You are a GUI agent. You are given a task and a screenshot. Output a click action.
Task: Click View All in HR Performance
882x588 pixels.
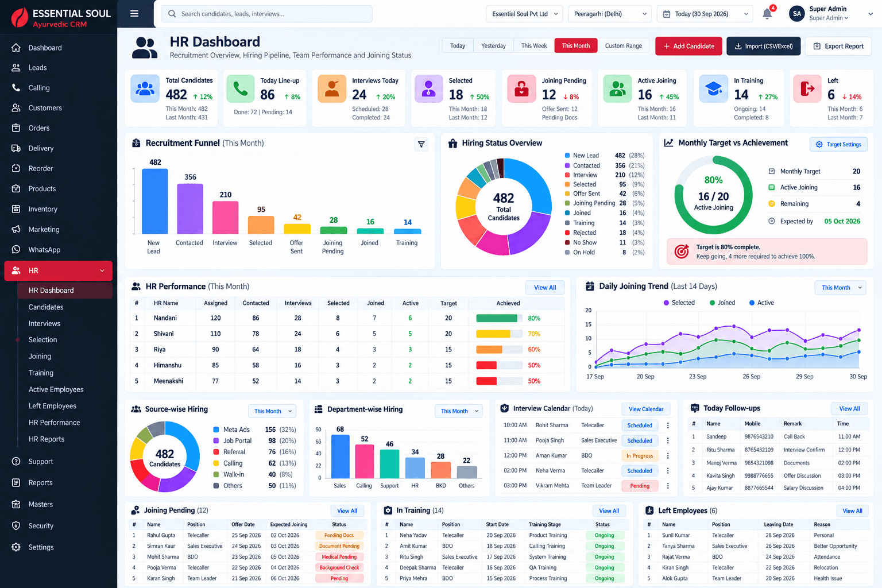point(545,288)
